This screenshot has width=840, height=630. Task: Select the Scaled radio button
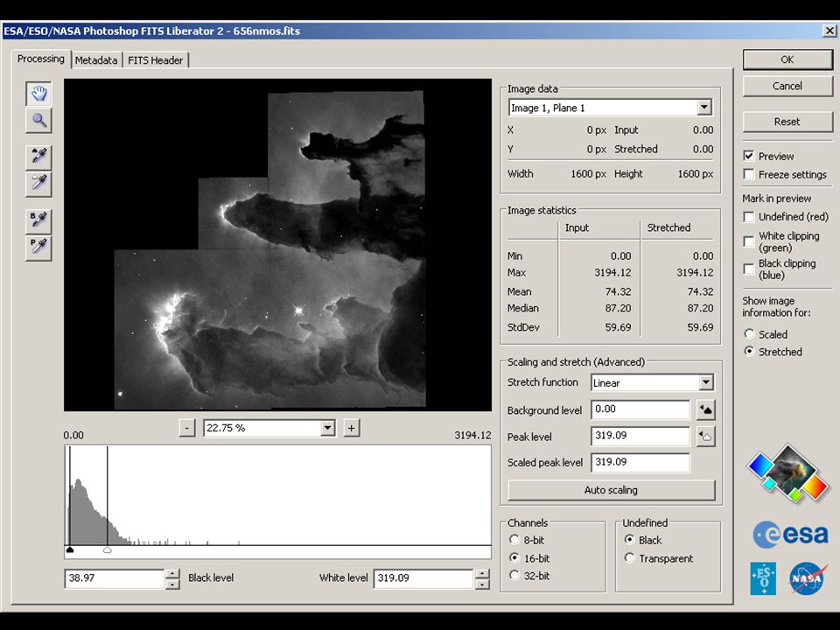[750, 333]
